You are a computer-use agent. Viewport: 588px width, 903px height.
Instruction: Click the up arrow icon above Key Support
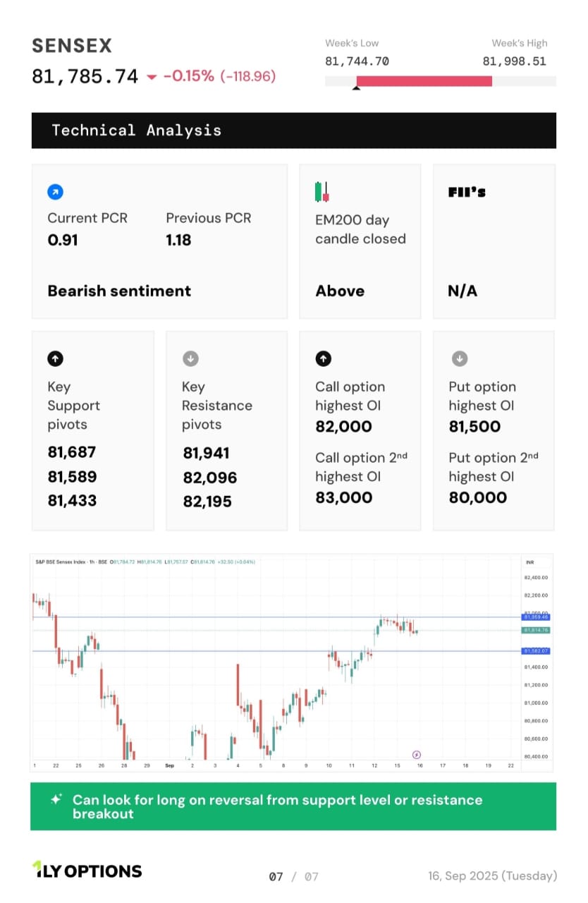tap(55, 358)
